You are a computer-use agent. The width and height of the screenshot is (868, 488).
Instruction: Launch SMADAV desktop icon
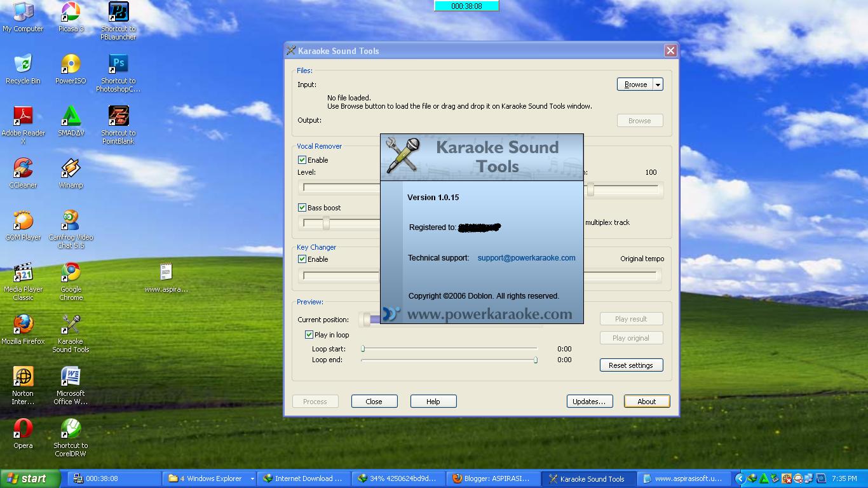coord(71,121)
